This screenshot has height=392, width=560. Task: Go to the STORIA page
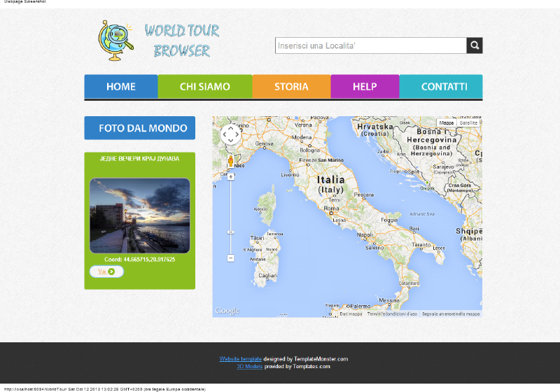click(291, 86)
